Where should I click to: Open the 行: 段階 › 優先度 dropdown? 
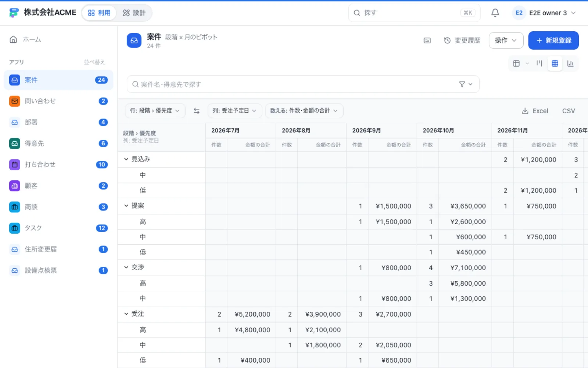[155, 111]
